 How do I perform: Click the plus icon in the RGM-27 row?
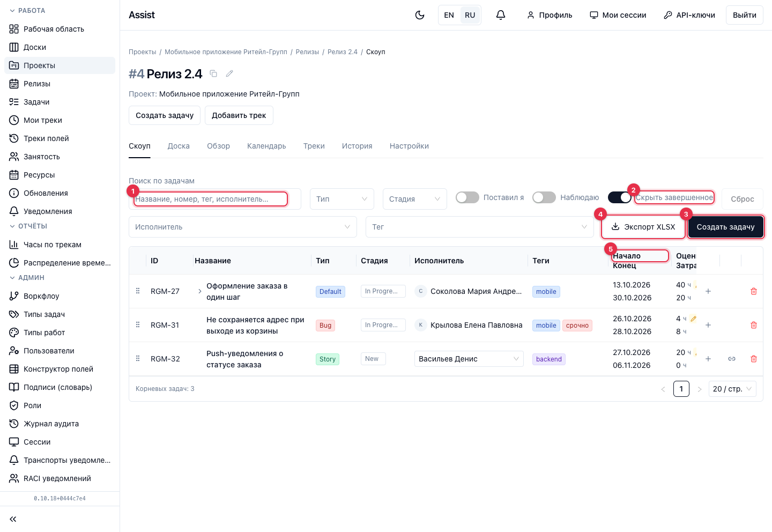tap(708, 291)
